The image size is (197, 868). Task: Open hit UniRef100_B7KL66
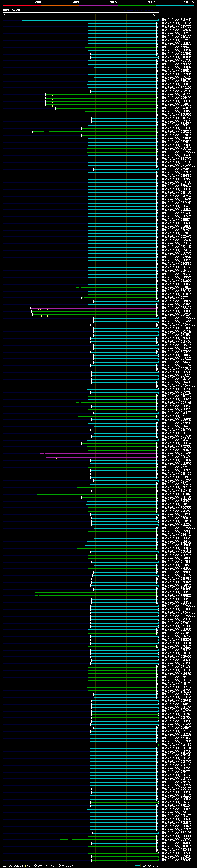pos(177,64)
